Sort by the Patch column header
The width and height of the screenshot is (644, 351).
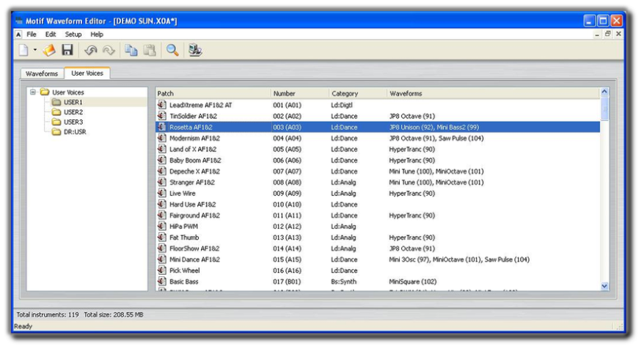click(x=213, y=93)
